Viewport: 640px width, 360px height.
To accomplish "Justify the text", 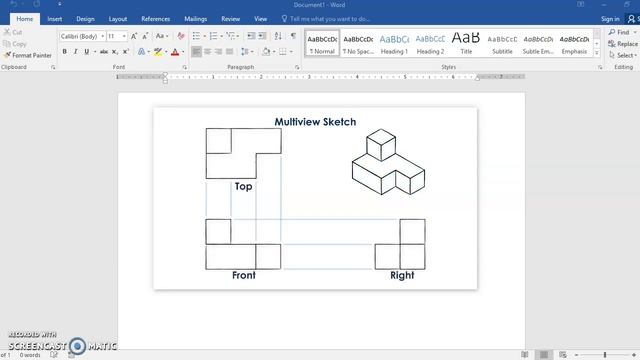I will click(229, 52).
